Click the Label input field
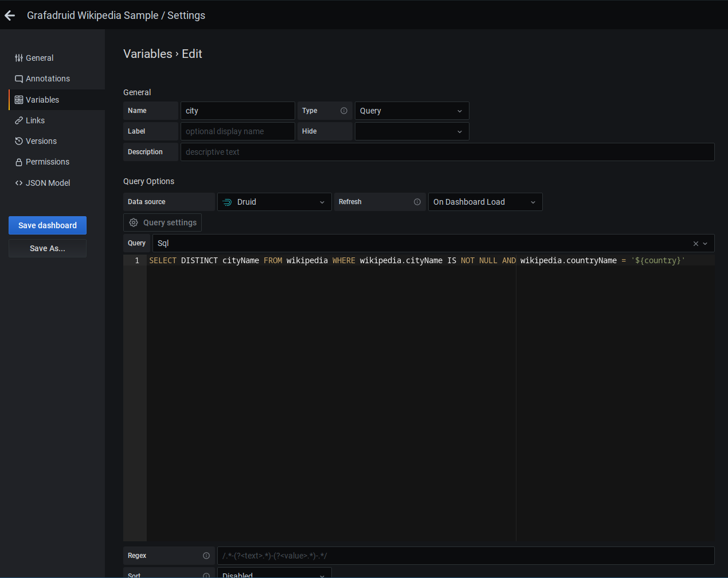 [x=238, y=131]
